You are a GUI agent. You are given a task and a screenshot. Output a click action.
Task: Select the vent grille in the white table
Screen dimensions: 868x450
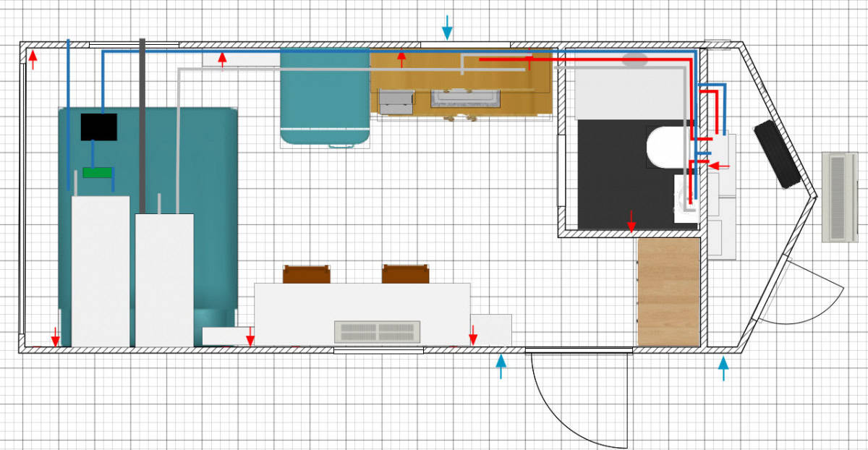(x=377, y=332)
